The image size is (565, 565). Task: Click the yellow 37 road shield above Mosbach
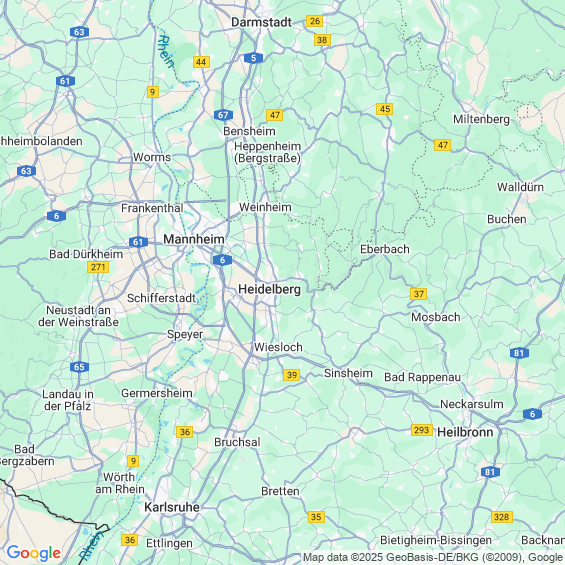point(418,294)
